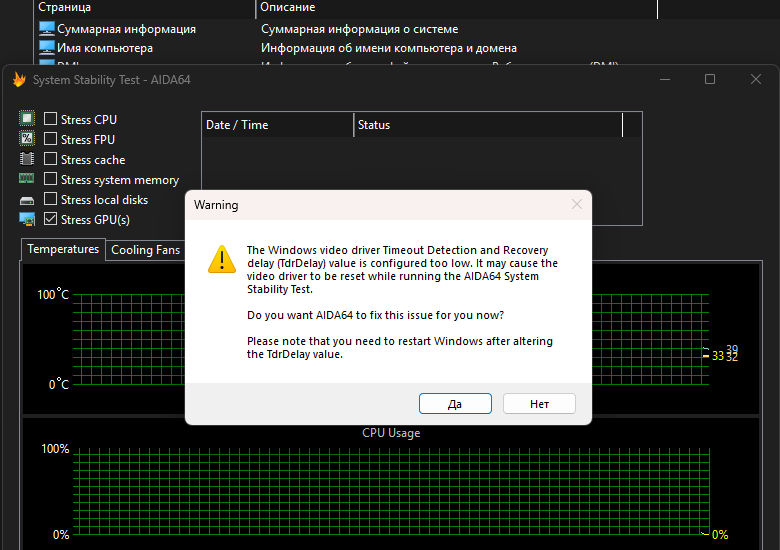
Task: Click the yellow warning triangle icon
Action: pyautogui.click(x=222, y=259)
